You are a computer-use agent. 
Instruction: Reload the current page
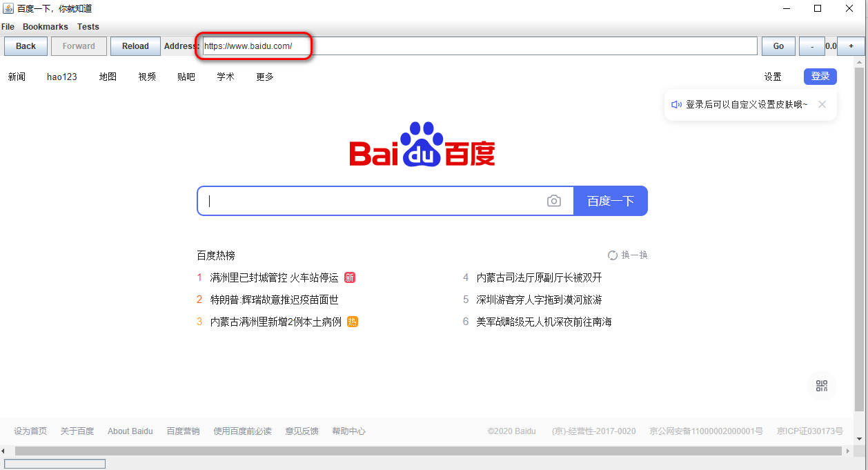135,46
